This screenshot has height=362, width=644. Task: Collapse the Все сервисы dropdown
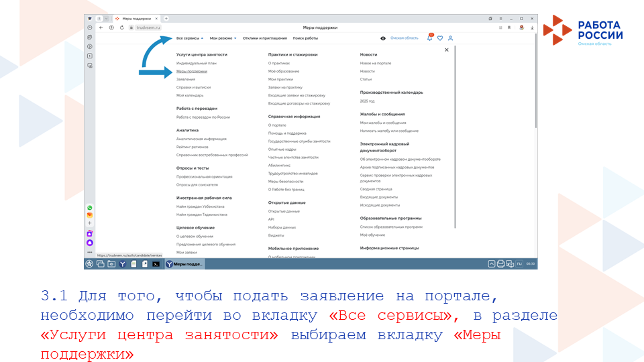pyautogui.click(x=189, y=38)
